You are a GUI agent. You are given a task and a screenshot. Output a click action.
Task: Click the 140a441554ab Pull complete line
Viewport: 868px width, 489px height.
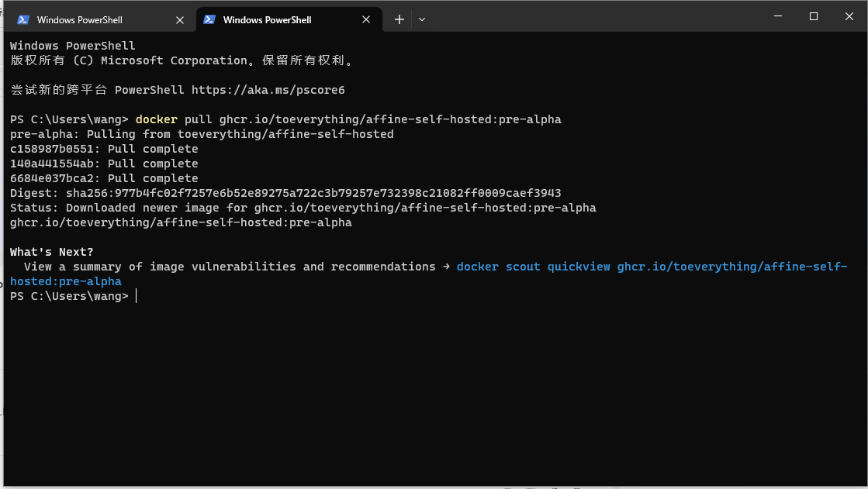pyautogui.click(x=104, y=164)
